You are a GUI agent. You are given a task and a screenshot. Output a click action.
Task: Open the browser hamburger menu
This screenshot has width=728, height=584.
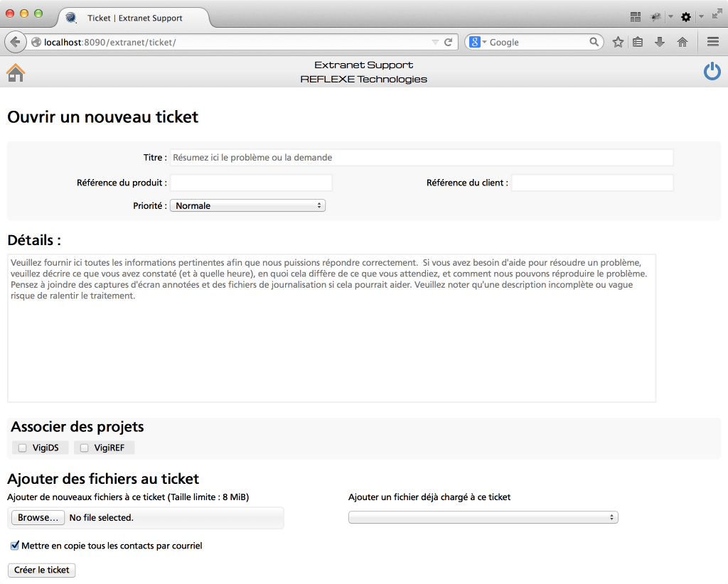tap(713, 42)
